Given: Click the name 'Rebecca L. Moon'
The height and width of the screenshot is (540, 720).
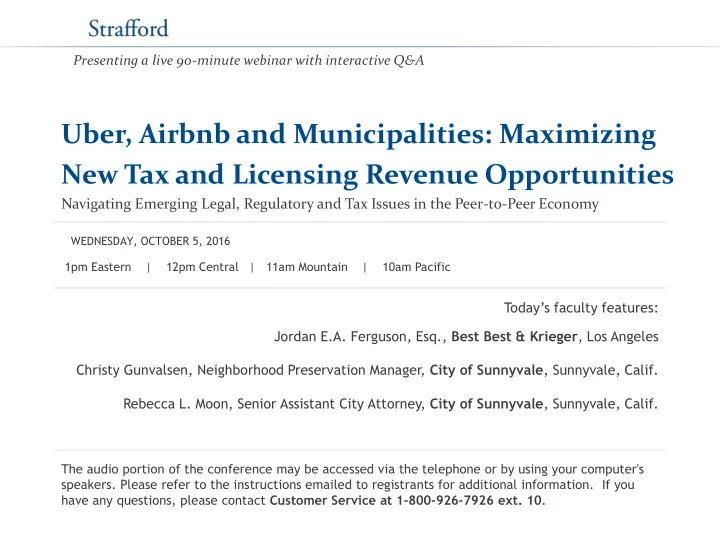Looking at the screenshot, I should tap(177, 404).
